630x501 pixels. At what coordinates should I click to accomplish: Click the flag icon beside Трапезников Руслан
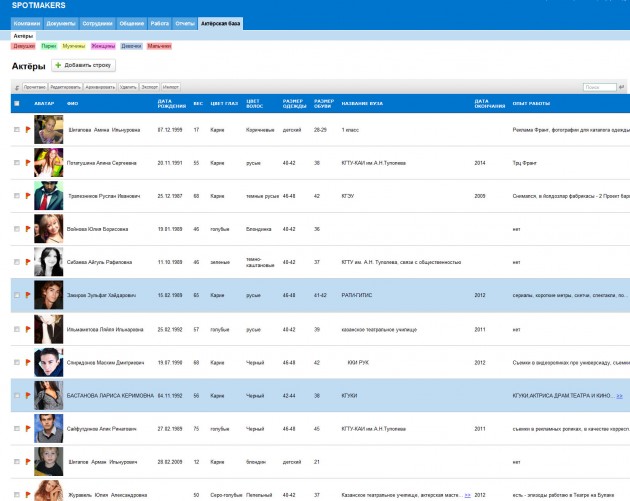click(27, 195)
